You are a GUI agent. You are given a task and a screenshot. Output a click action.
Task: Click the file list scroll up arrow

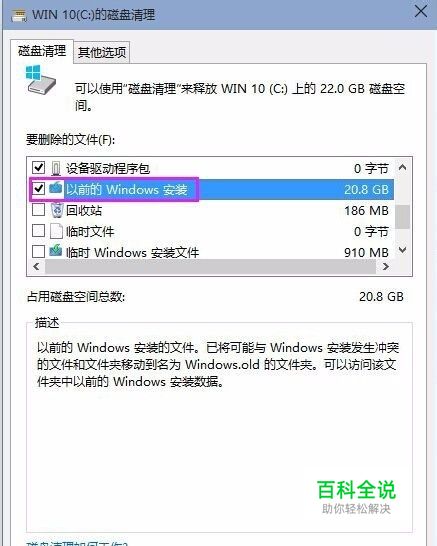pos(403,167)
